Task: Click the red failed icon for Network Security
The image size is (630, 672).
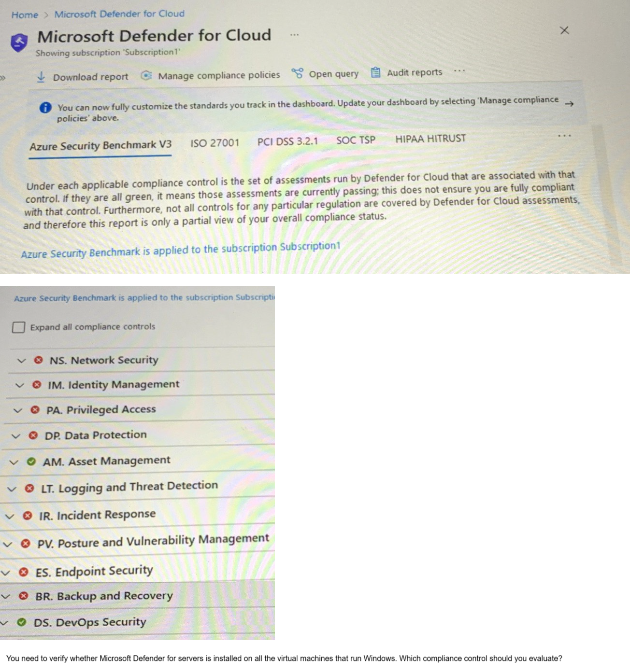Action: point(39,360)
